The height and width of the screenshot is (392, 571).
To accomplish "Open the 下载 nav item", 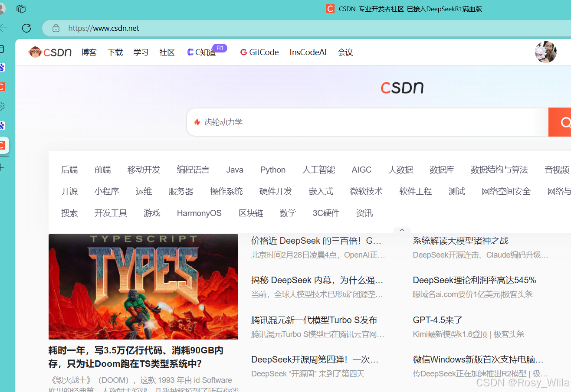I will pyautogui.click(x=115, y=52).
